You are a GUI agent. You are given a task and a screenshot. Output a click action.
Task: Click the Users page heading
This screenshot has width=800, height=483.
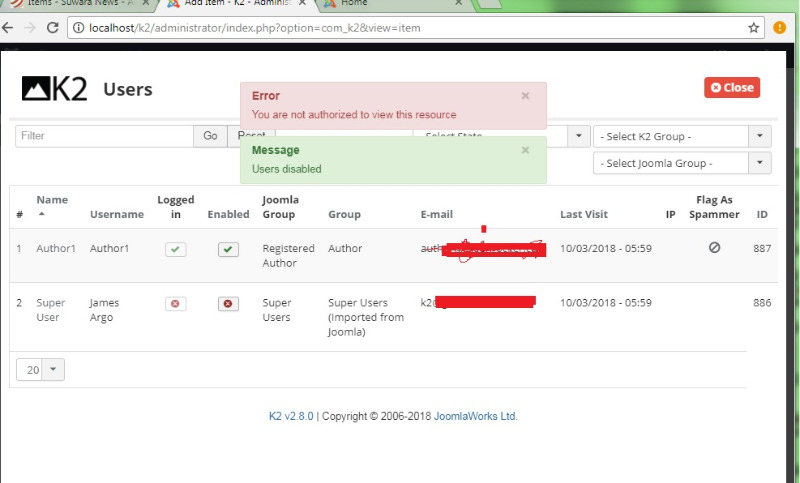point(128,89)
